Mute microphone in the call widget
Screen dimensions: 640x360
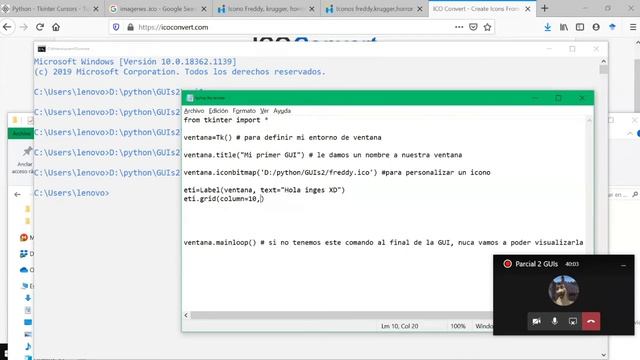point(555,321)
